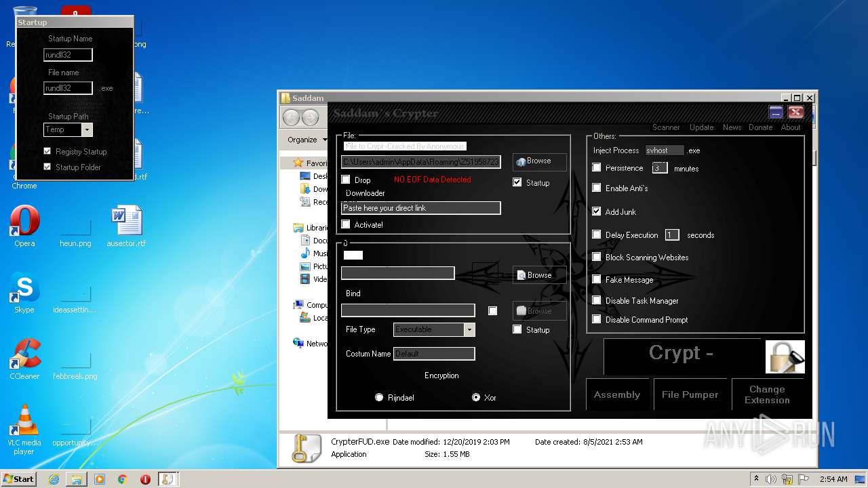The width and height of the screenshot is (868, 488).
Task: Uncheck Add Junk option
Action: [x=597, y=211]
